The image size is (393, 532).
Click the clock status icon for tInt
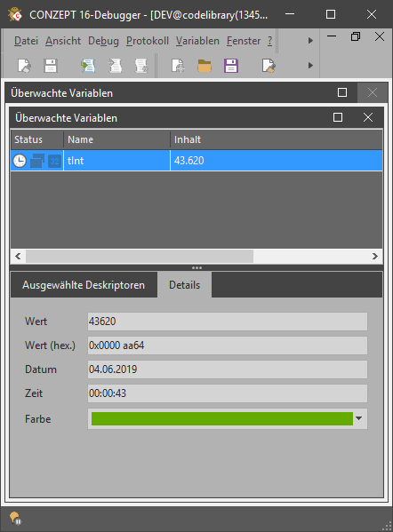[x=20, y=161]
